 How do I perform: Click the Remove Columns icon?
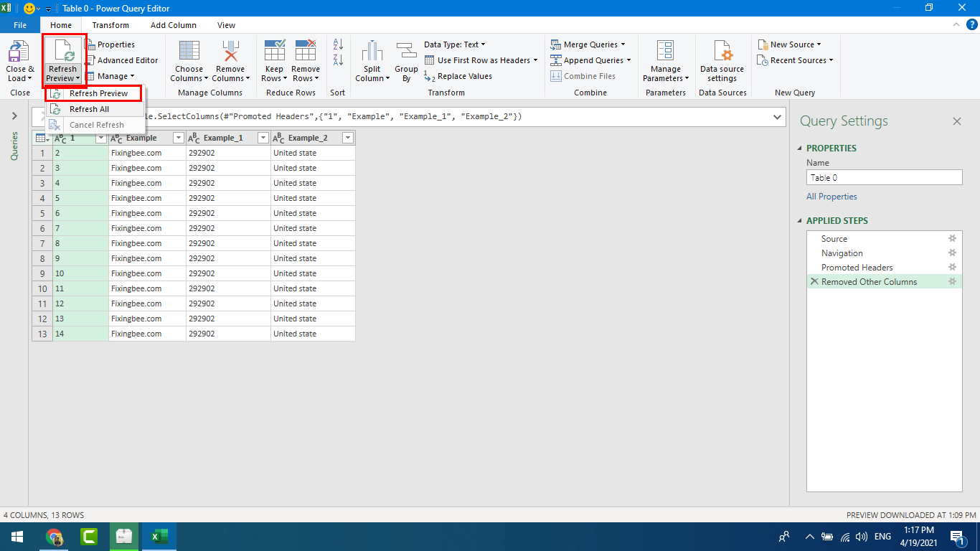[230, 52]
